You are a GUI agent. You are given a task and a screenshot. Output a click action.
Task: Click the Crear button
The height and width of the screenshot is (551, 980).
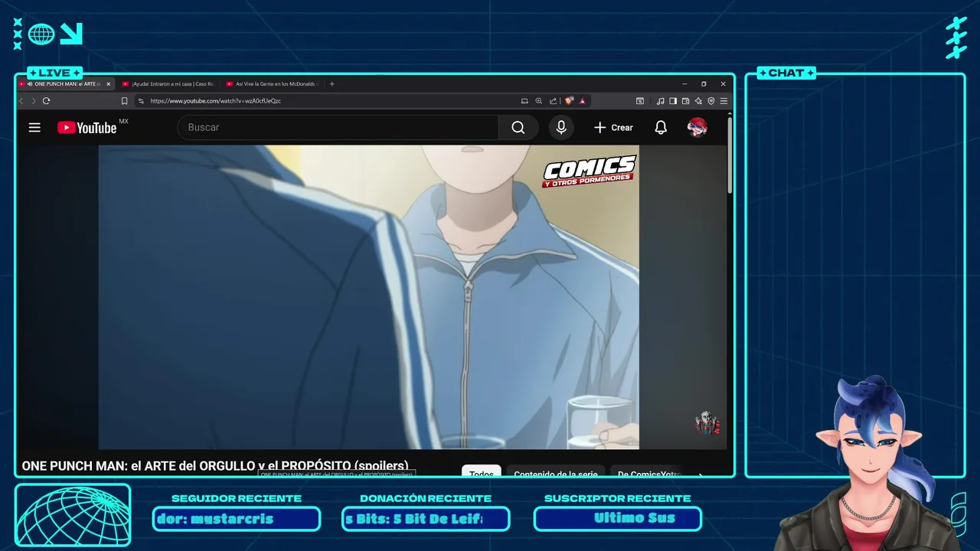(613, 128)
